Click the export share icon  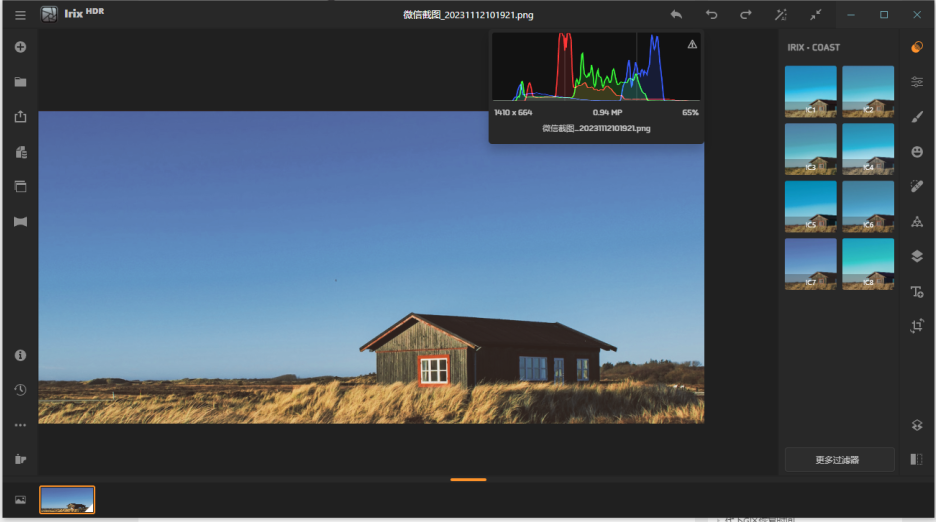coord(20,116)
